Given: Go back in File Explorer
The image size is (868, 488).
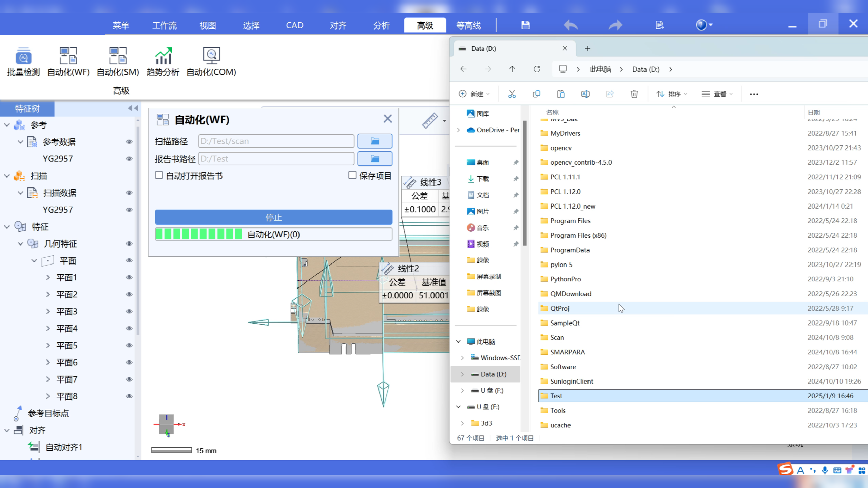Looking at the screenshot, I should coord(463,69).
